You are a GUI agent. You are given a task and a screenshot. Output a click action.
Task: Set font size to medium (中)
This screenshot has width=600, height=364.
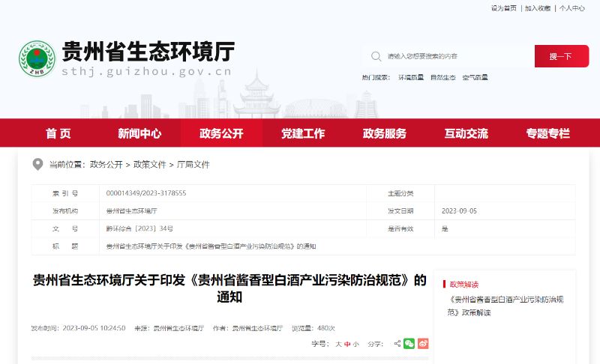(x=347, y=345)
